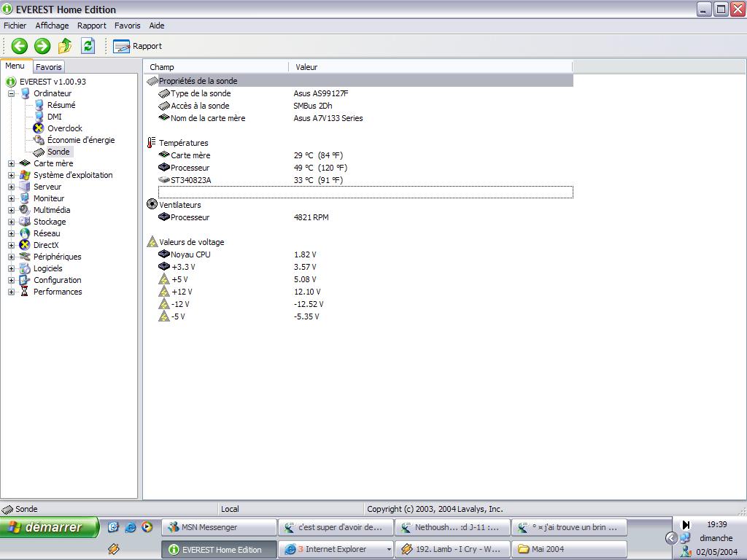Screen dimensions: 747x560
Task: Click the Winamp '192. Lamb - I Cry' taskbar button
Action: point(452,549)
